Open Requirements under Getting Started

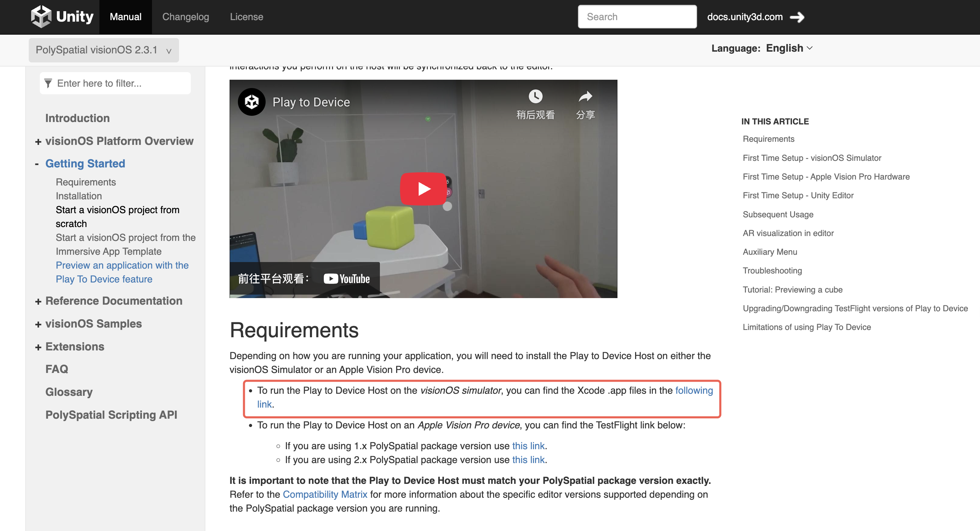tap(86, 182)
